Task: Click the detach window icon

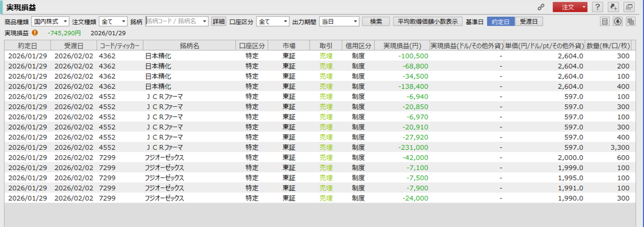Action: pyautogui.click(x=629, y=7)
